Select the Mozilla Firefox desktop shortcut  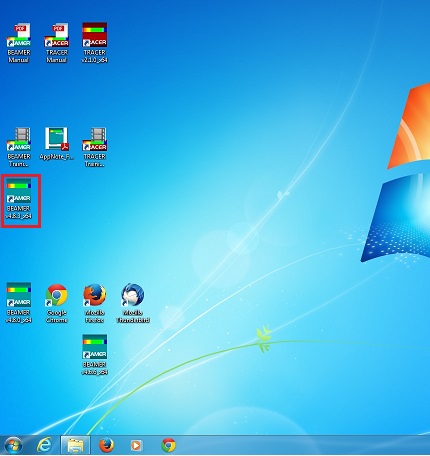[95, 303]
